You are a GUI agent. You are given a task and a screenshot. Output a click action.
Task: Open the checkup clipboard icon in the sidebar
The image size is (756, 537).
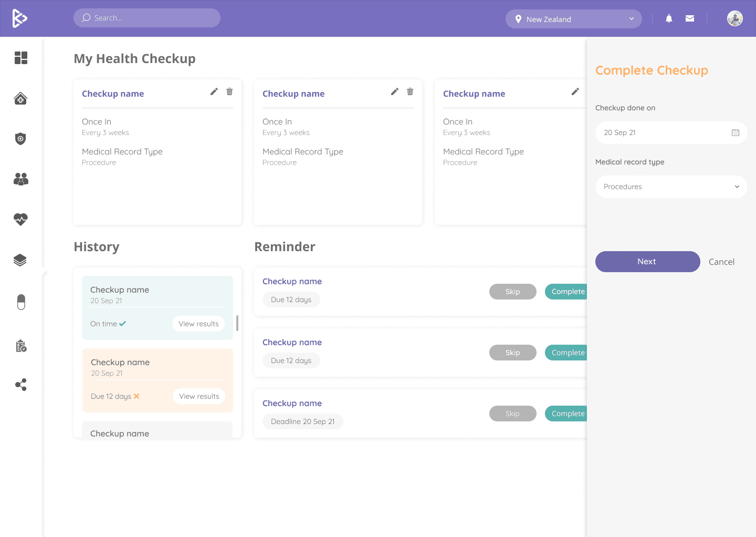click(x=20, y=345)
